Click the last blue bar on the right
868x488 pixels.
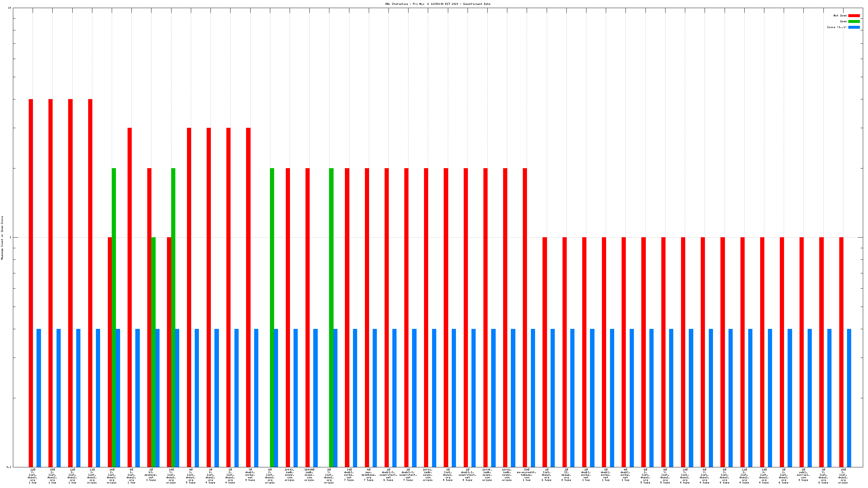[x=849, y=397]
